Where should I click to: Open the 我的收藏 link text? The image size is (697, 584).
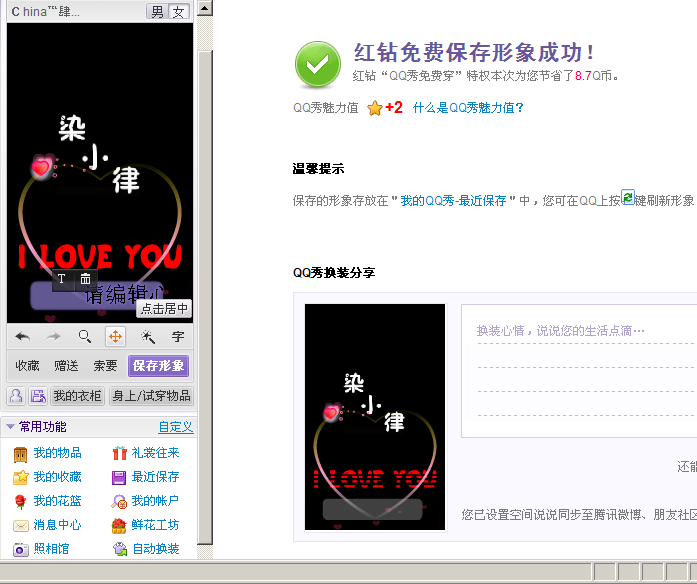(x=57, y=477)
